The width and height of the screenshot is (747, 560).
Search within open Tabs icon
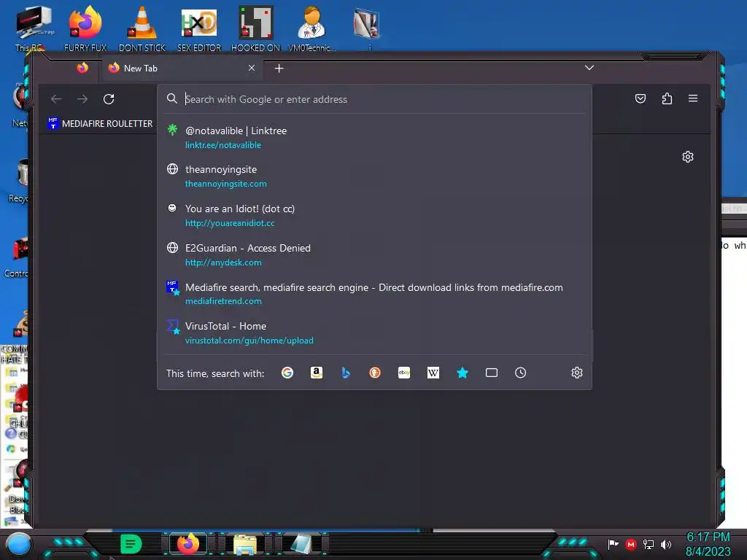(x=491, y=373)
